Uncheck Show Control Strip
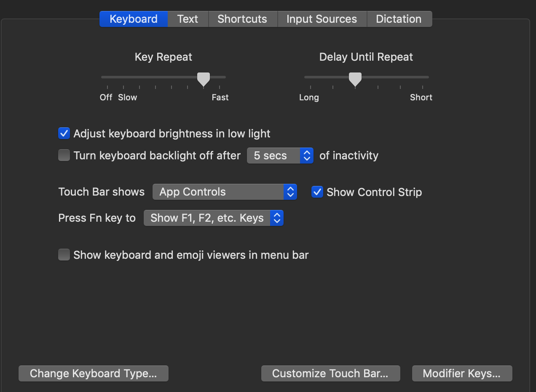The image size is (536, 392). click(x=317, y=192)
